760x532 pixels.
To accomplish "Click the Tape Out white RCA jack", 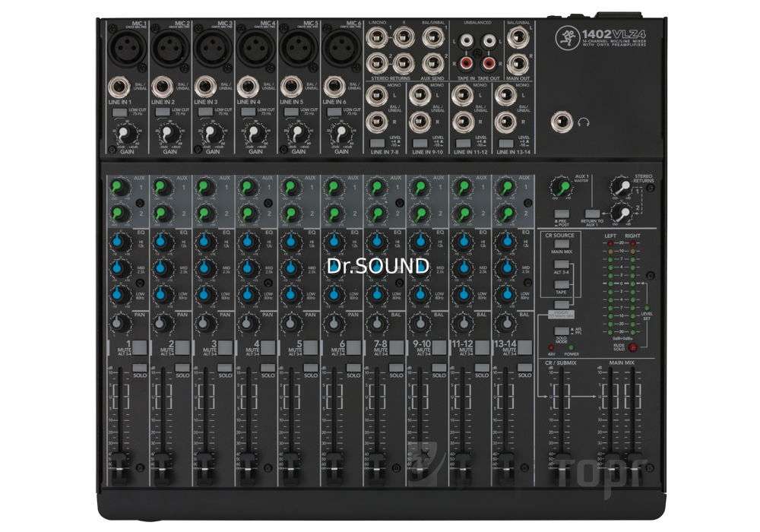I will 489,41.
